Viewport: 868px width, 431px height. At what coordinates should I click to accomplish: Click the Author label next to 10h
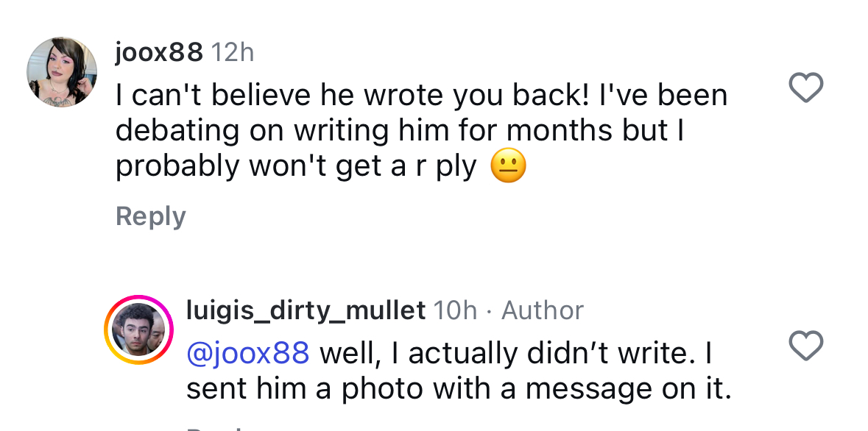[542, 310]
